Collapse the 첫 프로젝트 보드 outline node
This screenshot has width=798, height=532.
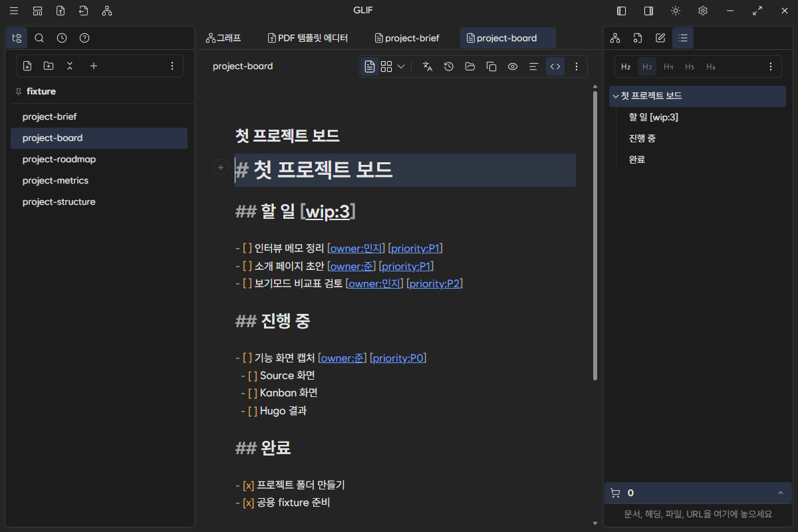(616, 96)
